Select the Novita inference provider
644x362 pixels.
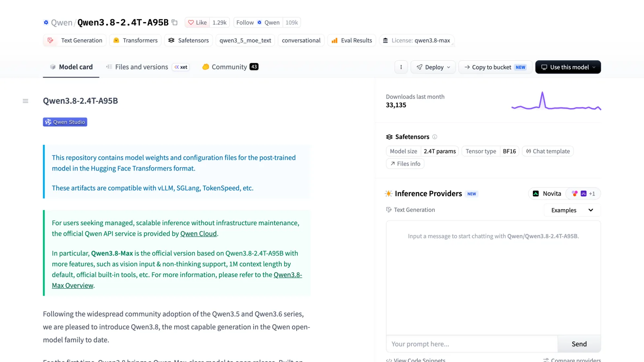(547, 193)
